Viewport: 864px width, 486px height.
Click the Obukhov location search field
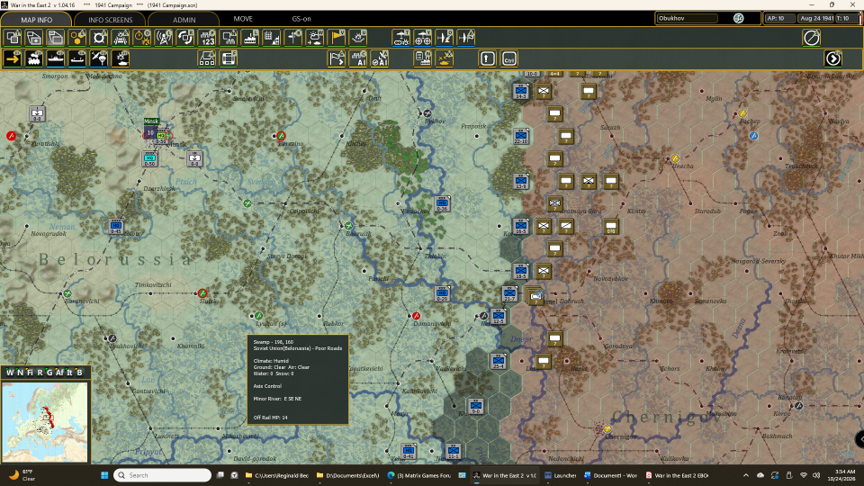(687, 18)
